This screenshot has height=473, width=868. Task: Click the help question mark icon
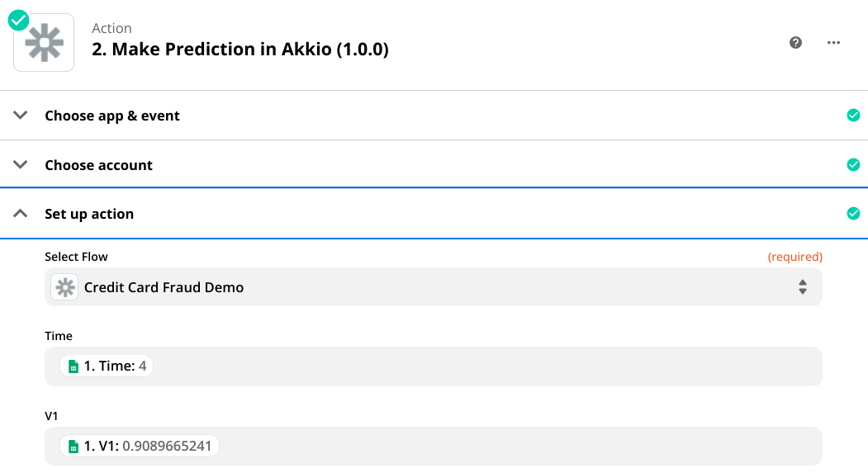[x=796, y=43]
